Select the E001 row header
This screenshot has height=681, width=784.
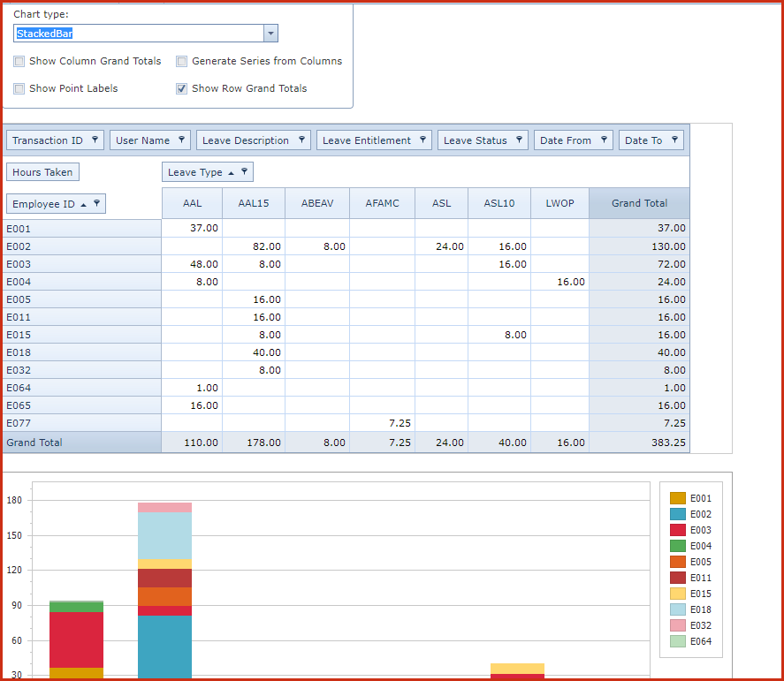[x=82, y=229]
